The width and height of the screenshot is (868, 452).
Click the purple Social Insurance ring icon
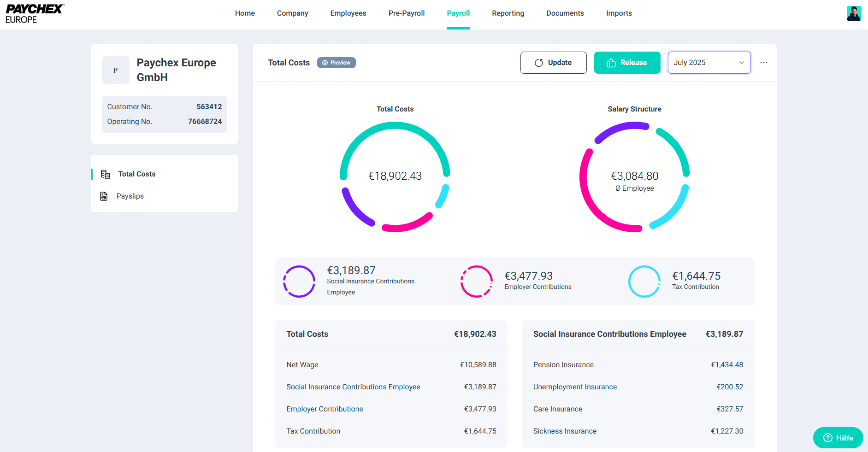point(299,282)
